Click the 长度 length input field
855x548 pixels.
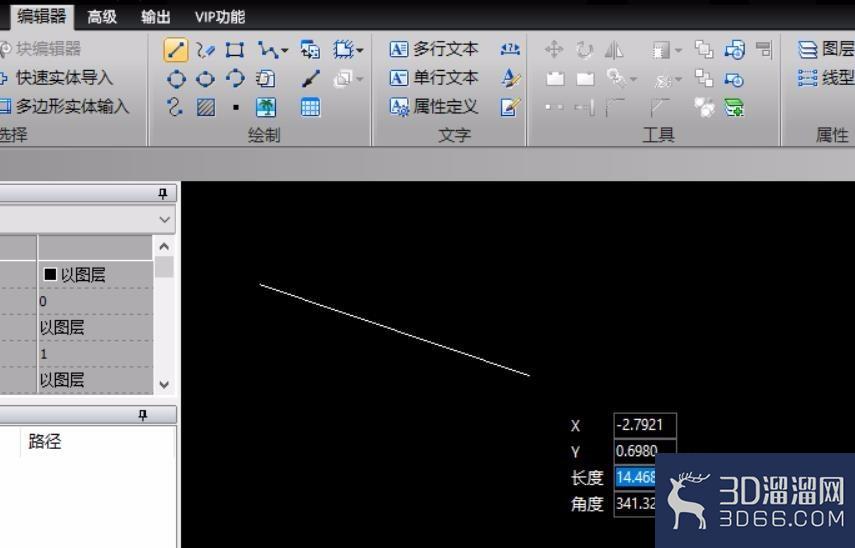point(636,477)
